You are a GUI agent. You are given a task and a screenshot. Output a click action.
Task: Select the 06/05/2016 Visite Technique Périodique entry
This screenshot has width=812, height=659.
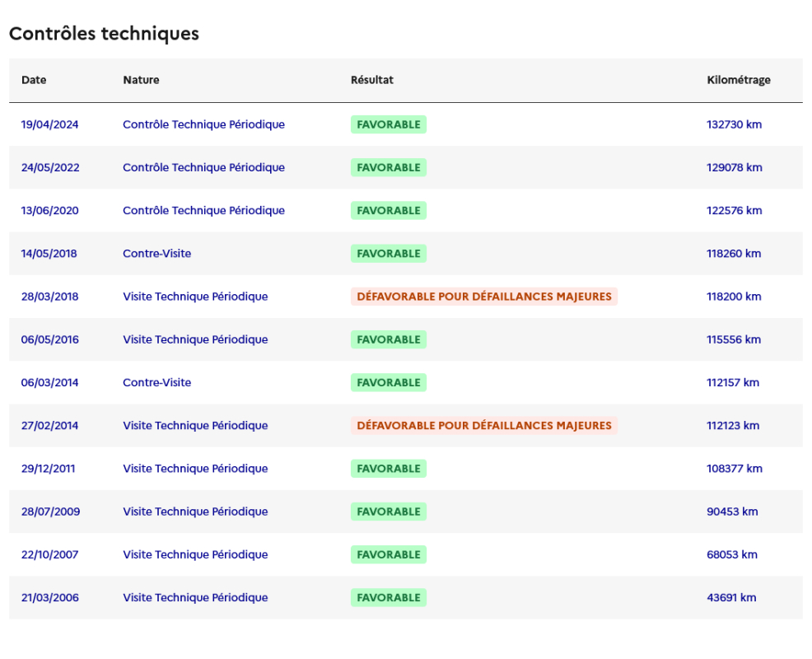click(x=195, y=339)
